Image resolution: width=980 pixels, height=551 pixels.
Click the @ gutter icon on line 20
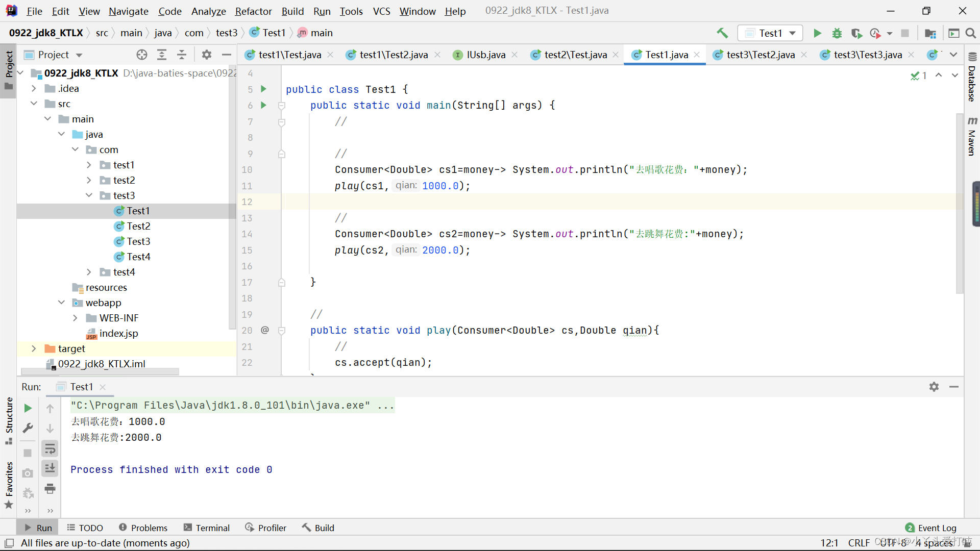point(264,330)
